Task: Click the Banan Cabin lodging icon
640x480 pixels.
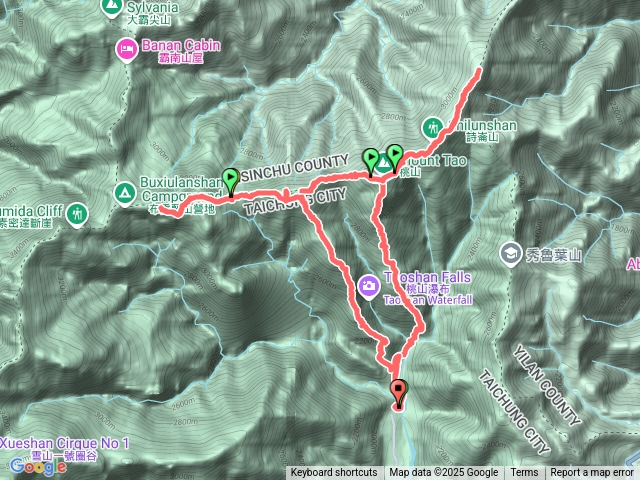Action: tap(127, 49)
